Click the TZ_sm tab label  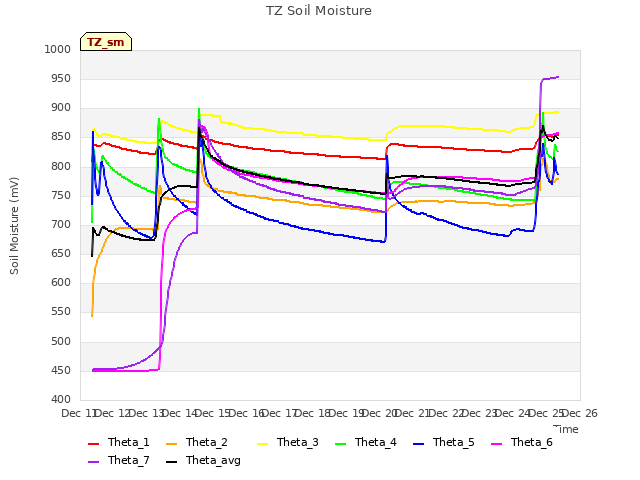105,42
